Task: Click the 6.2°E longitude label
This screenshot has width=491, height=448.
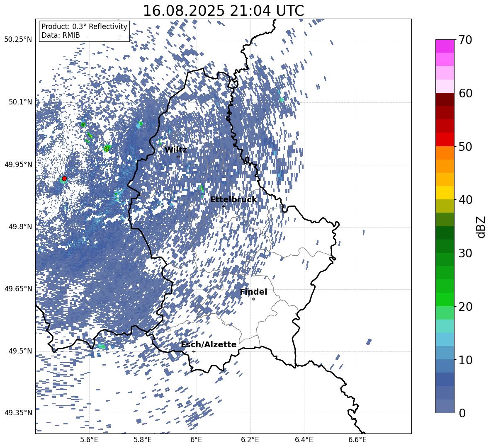Action: [250, 440]
